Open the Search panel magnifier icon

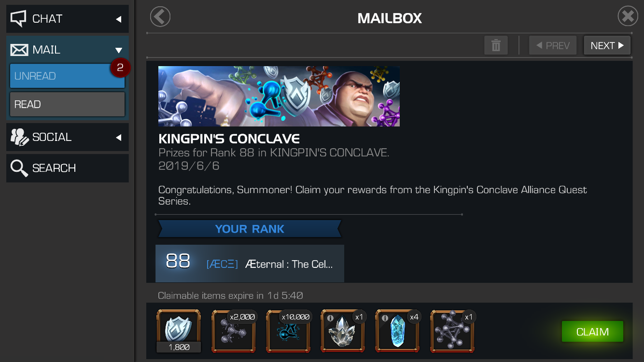[x=19, y=168]
